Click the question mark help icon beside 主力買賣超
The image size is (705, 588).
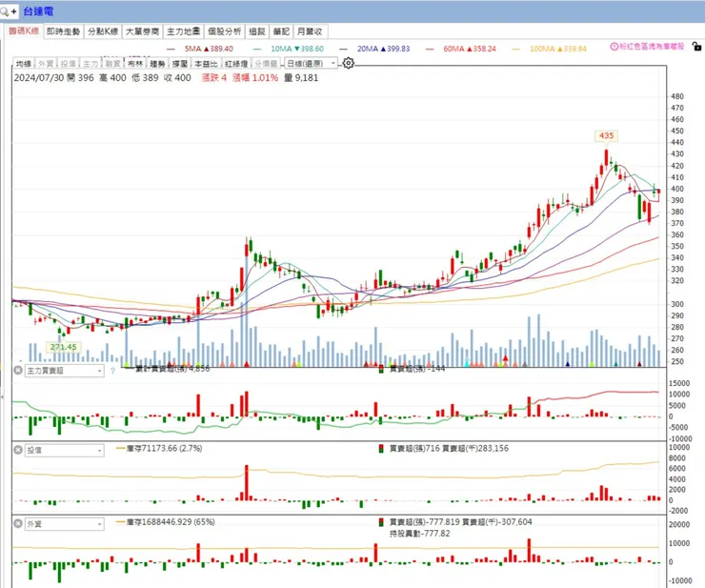coord(112,371)
